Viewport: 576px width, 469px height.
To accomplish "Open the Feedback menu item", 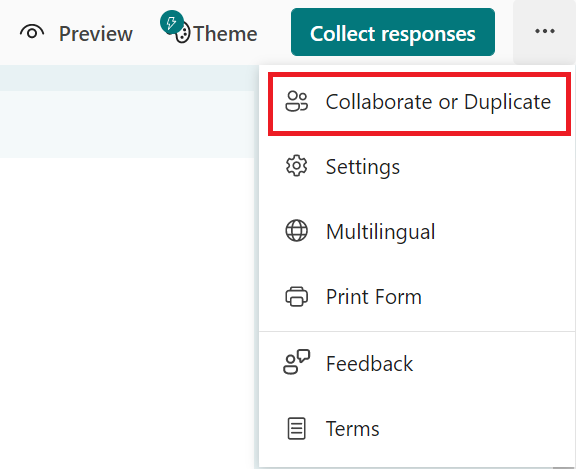I will [417, 363].
